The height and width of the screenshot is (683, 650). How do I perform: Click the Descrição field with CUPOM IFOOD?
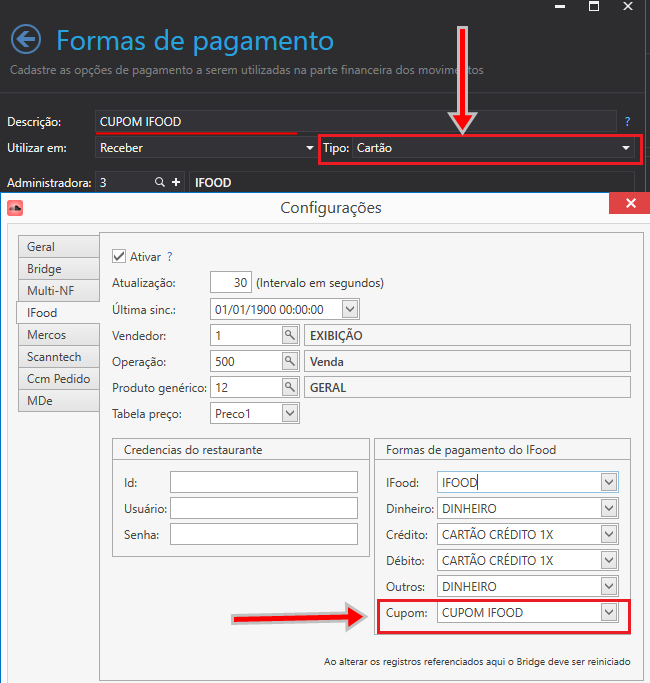tap(355, 122)
